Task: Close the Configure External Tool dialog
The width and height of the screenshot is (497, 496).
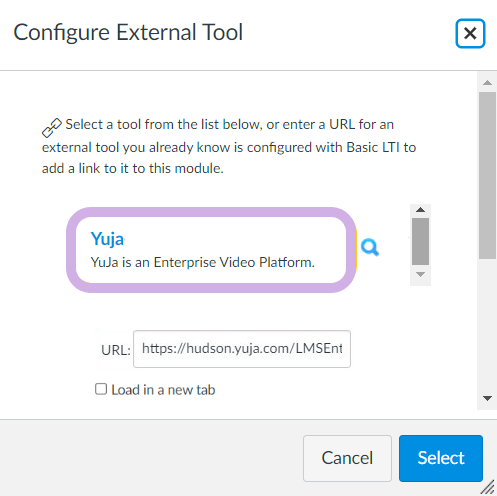Action: (470, 33)
